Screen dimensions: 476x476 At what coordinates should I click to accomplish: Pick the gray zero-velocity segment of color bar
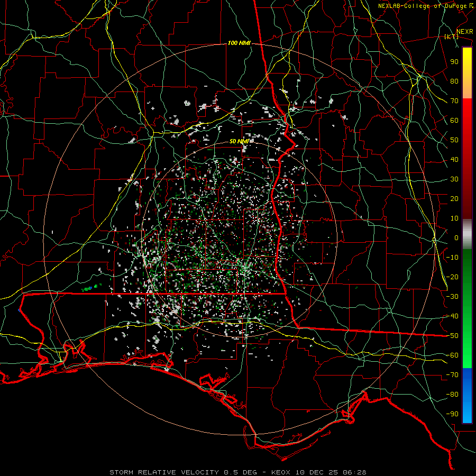tap(467, 234)
